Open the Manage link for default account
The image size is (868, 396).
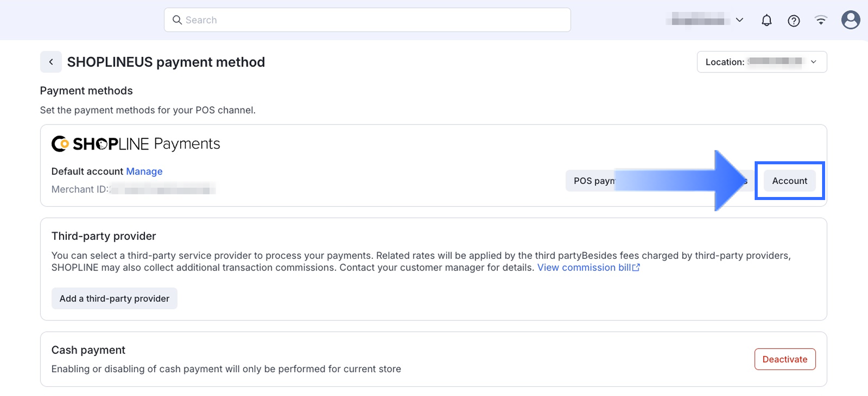pos(144,171)
